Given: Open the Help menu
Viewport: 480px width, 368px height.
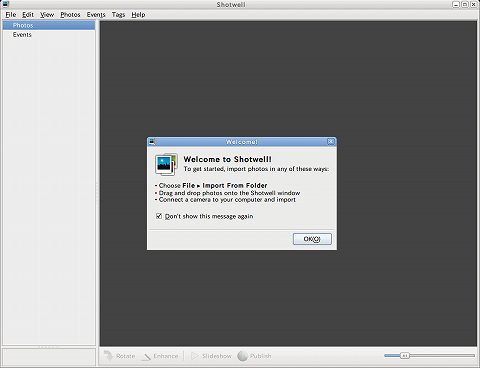Looking at the screenshot, I should (138, 15).
